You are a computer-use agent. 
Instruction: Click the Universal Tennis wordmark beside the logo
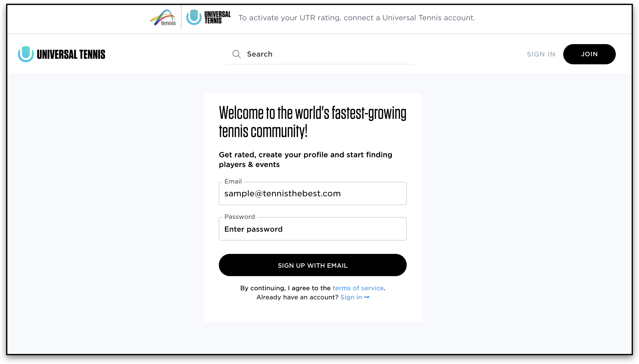pos(71,54)
